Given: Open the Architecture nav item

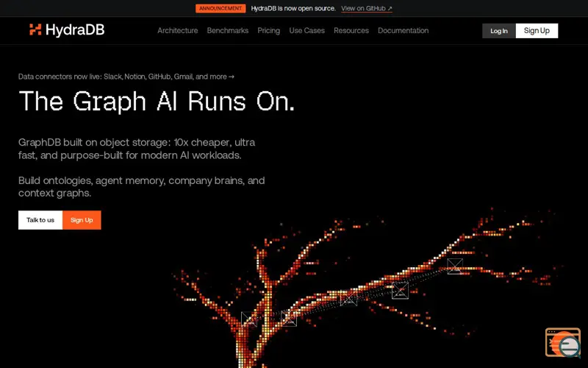Looking at the screenshot, I should (x=177, y=31).
